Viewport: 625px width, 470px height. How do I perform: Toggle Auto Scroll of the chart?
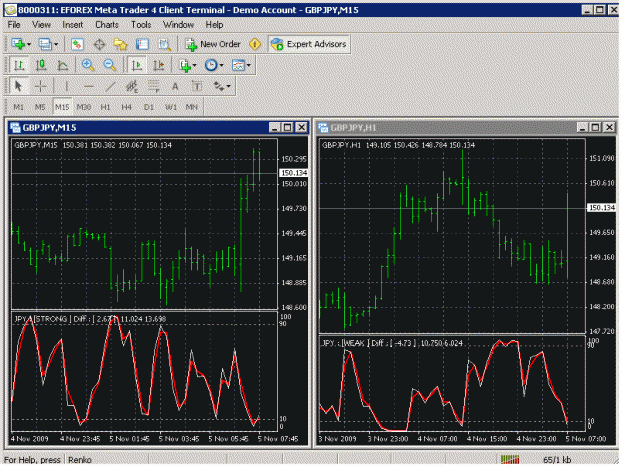pyautogui.click(x=137, y=65)
